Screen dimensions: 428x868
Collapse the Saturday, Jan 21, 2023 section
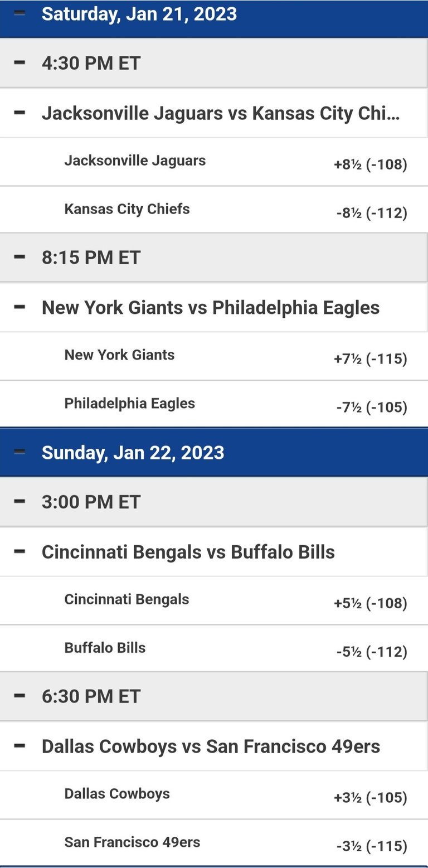point(20,13)
